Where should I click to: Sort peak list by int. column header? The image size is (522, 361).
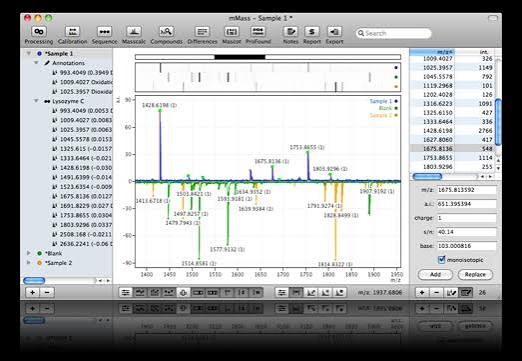click(x=474, y=52)
